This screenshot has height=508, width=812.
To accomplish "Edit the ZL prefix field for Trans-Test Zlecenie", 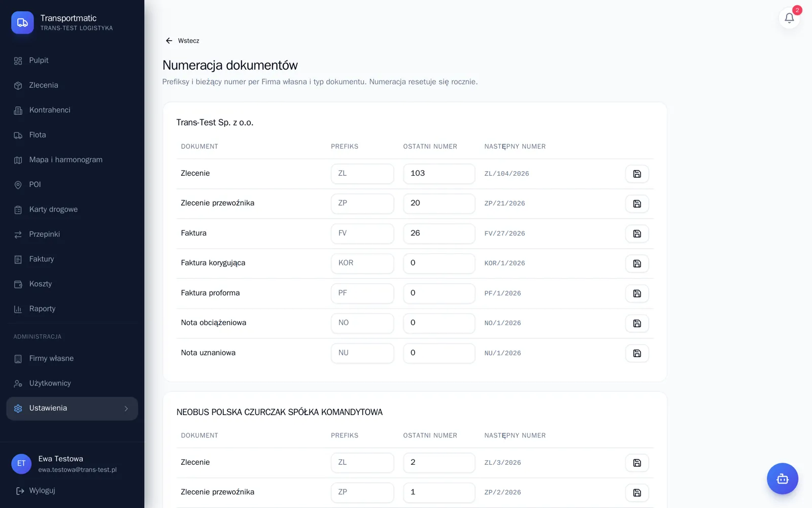I will coord(362,174).
